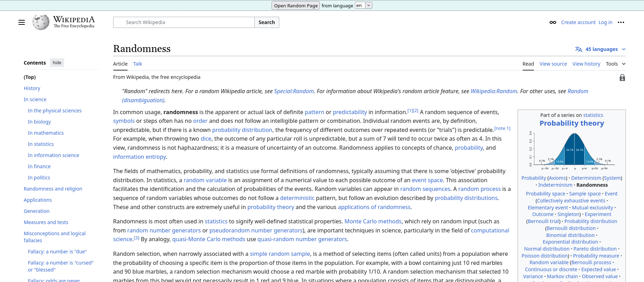Screen dimensions: 644x282
Task: Expand the 45 languages dropdown
Action: click(601, 49)
